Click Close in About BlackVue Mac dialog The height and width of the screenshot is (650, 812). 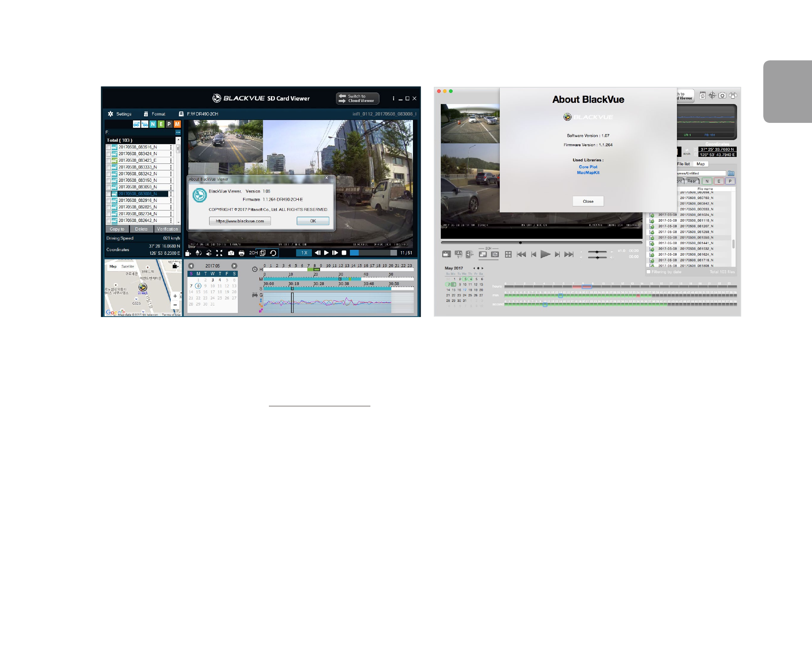pyautogui.click(x=588, y=201)
